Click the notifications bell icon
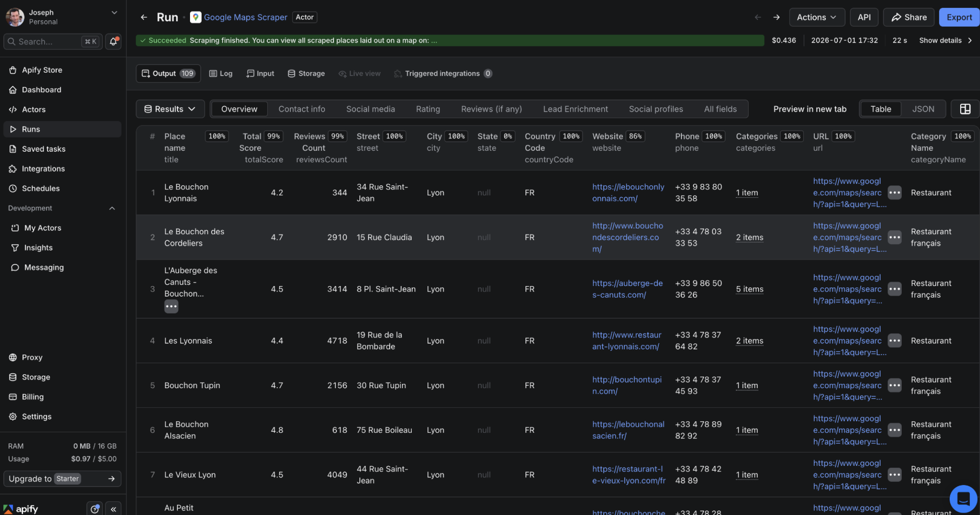The width and height of the screenshot is (980, 515). coord(113,41)
